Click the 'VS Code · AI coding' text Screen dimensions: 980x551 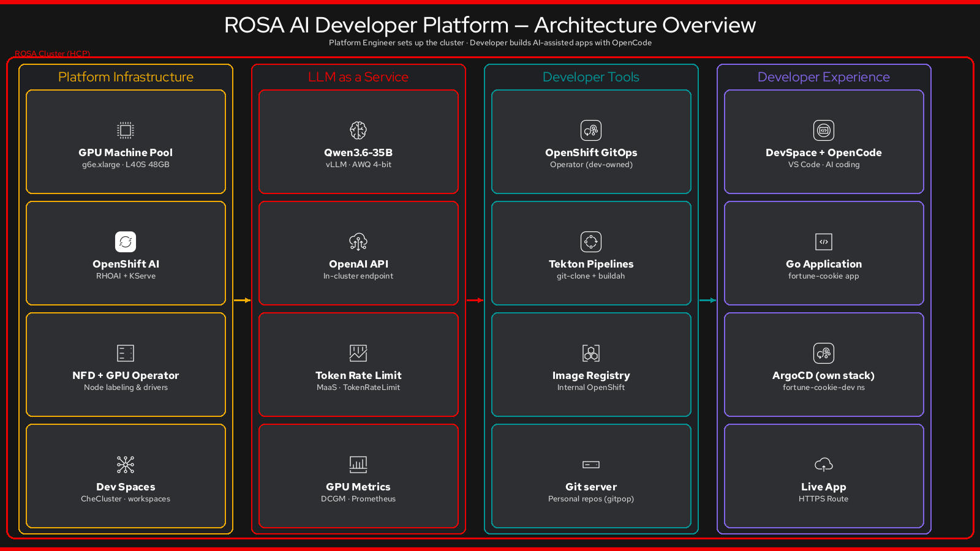pos(824,165)
